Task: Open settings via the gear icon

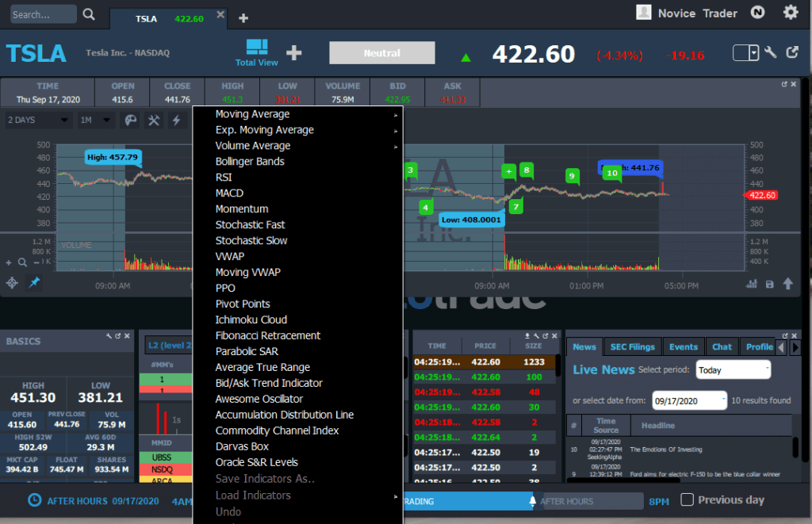Action: click(791, 13)
